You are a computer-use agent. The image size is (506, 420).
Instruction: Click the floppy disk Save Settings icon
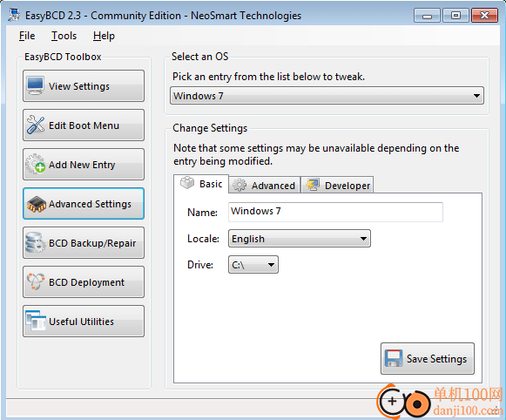pos(394,358)
